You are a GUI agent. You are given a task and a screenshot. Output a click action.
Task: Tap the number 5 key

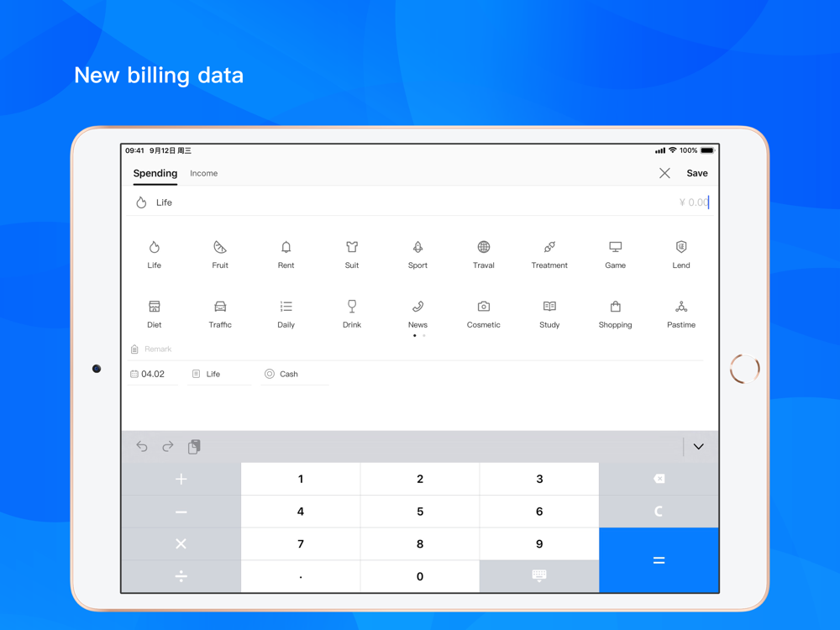click(x=420, y=511)
